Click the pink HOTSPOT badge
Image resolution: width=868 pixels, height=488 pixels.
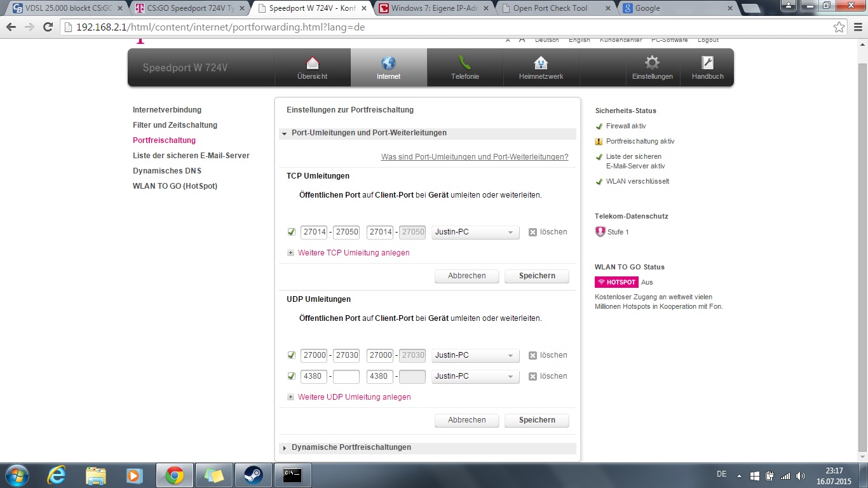click(616, 282)
